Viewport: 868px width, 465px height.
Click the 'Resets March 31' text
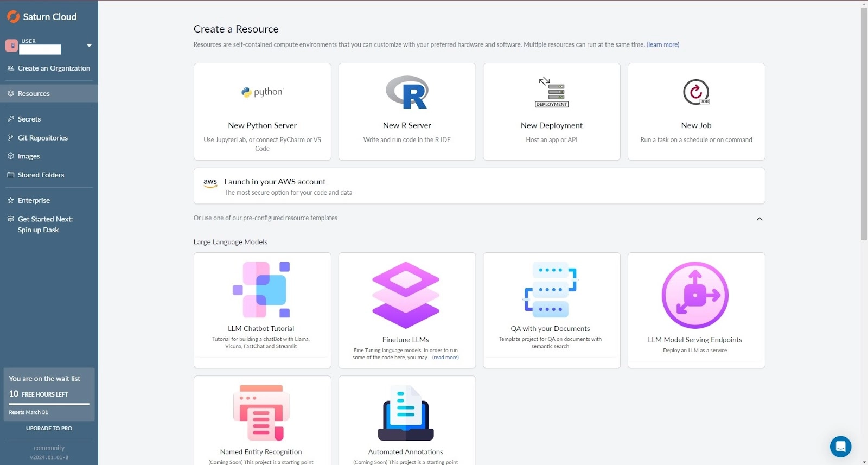pos(28,412)
